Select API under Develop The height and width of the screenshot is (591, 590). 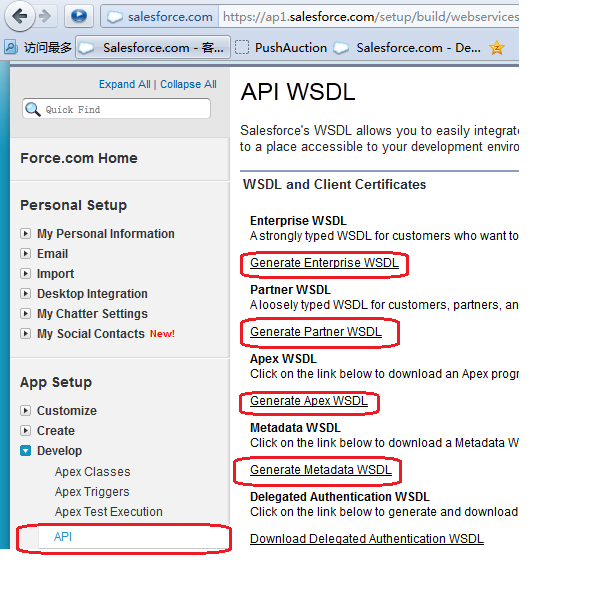63,536
